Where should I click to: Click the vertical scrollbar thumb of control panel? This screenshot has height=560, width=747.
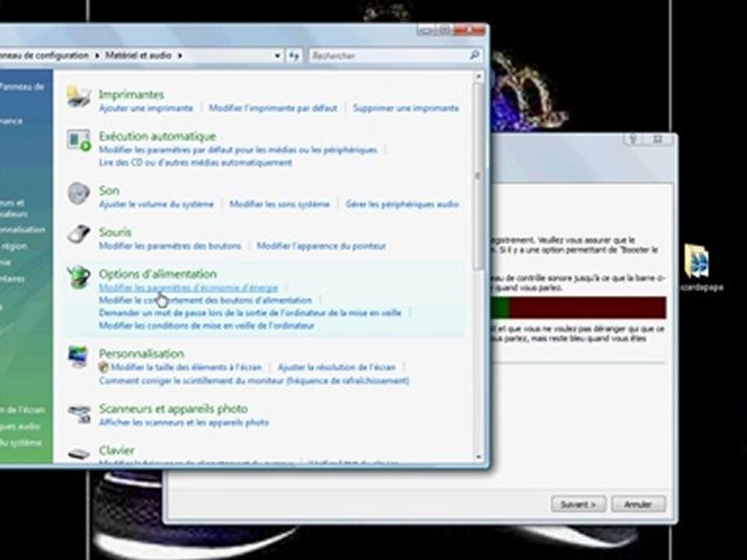[479, 177]
